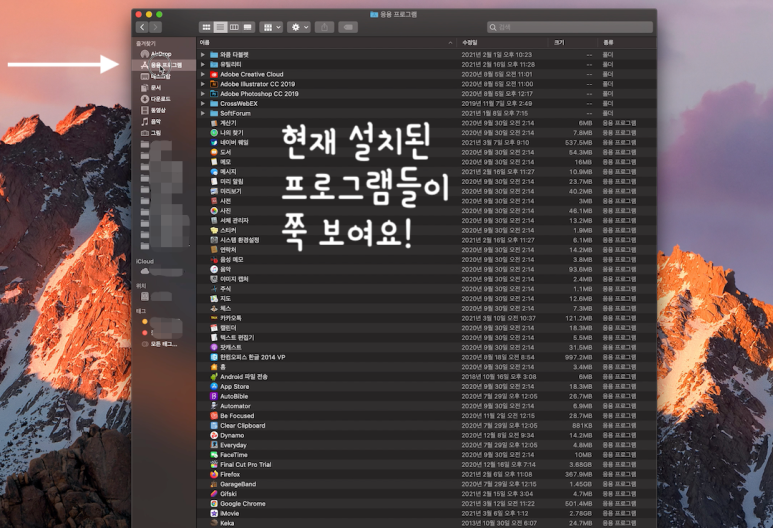Open 동영상 in the sidebar
This screenshot has width=773, height=528.
[x=153, y=110]
